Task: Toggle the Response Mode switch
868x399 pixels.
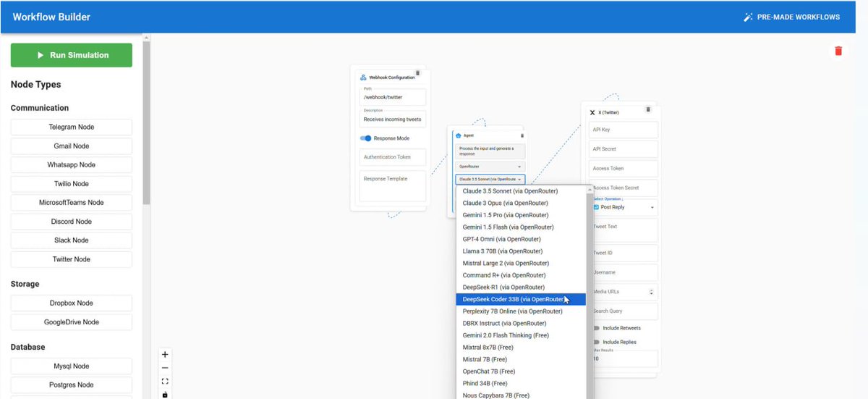Action: click(366, 138)
